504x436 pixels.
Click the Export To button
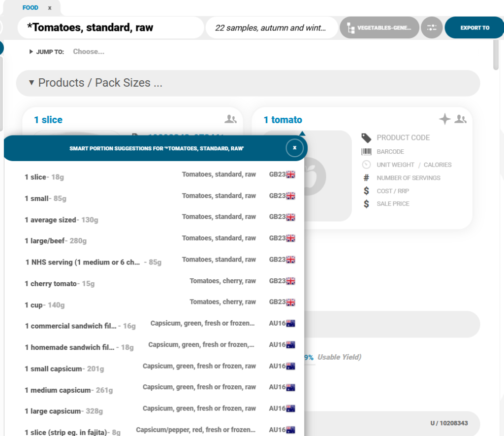click(474, 28)
